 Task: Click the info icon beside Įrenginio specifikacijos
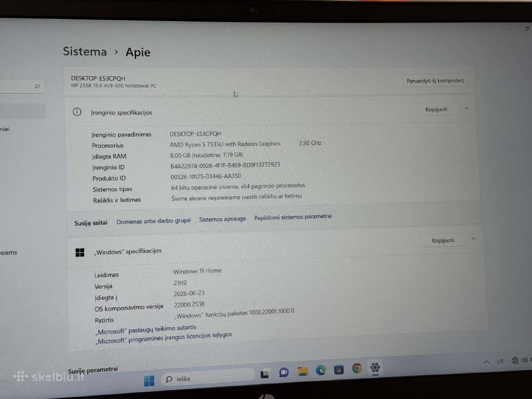(x=77, y=112)
